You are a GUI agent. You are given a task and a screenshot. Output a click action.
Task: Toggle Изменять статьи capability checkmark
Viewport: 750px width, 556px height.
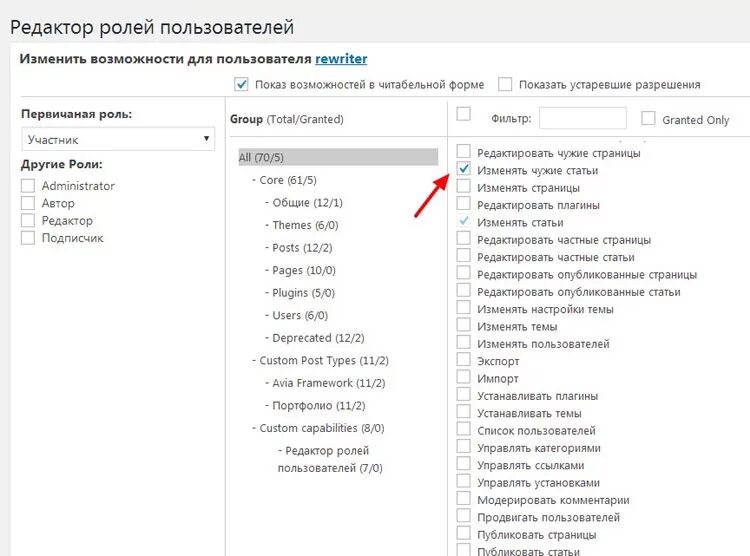point(463,221)
